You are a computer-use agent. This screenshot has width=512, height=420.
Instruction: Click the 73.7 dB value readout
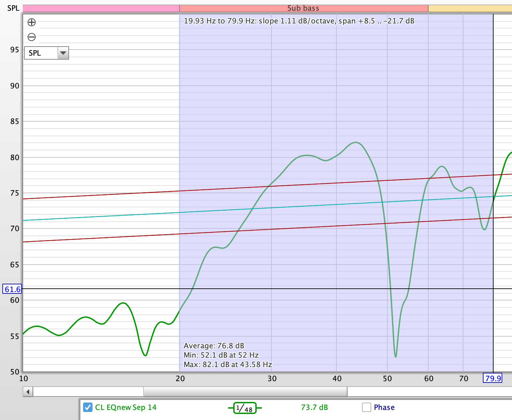click(x=314, y=407)
